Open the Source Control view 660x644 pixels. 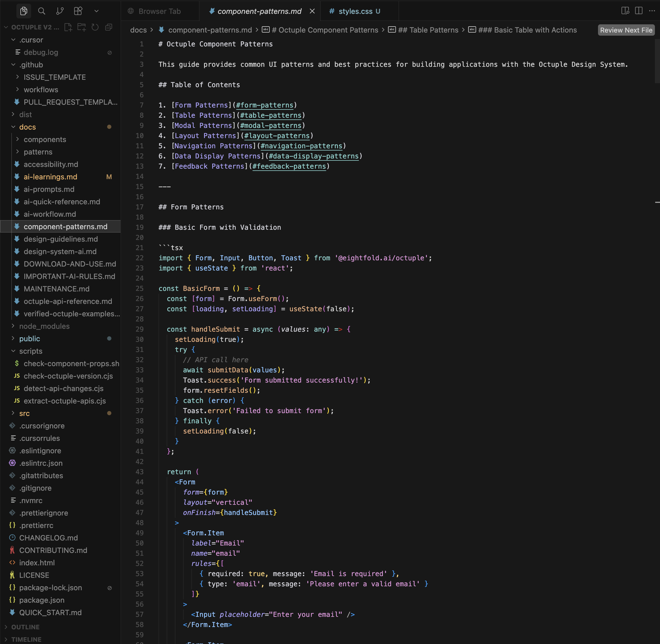pos(60,11)
